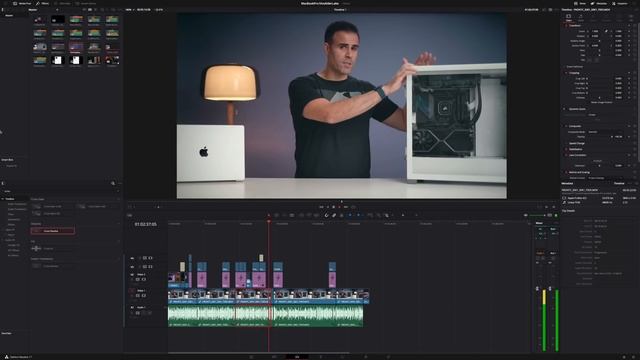Select the Blade edit mode tool
The image size is (640, 360).
click(292, 215)
